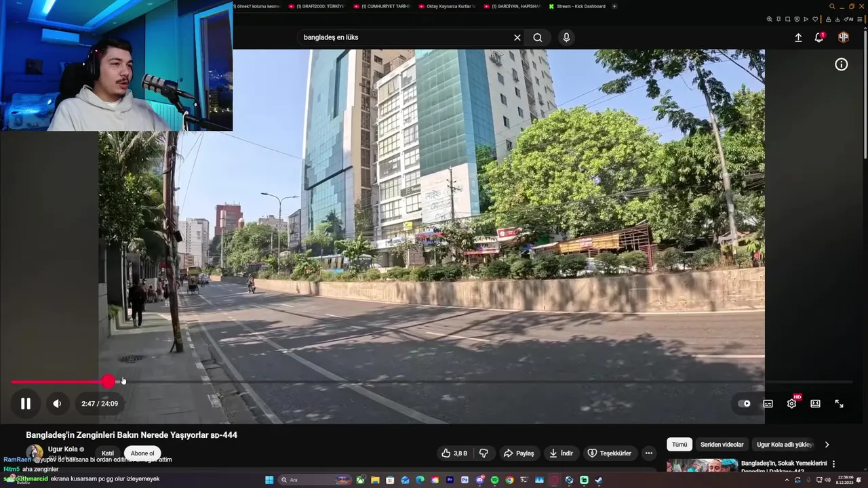The height and width of the screenshot is (488, 868).
Task: Click the Teşekkürler button
Action: click(609, 453)
